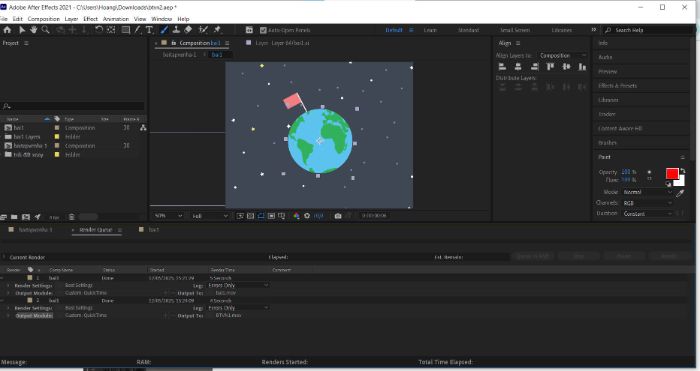Screen dimensions: 700x371
Task: Select the Eraser tool
Action: [x=188, y=30]
